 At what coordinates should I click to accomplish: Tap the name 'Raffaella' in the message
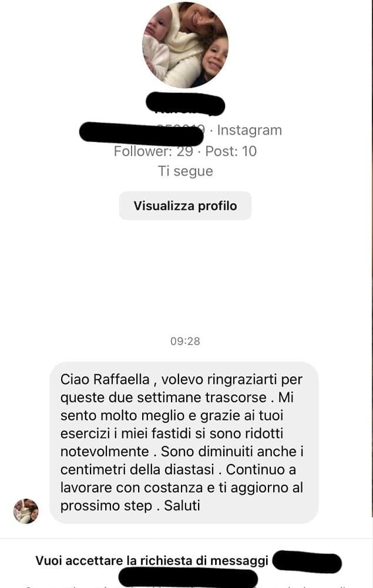point(121,379)
